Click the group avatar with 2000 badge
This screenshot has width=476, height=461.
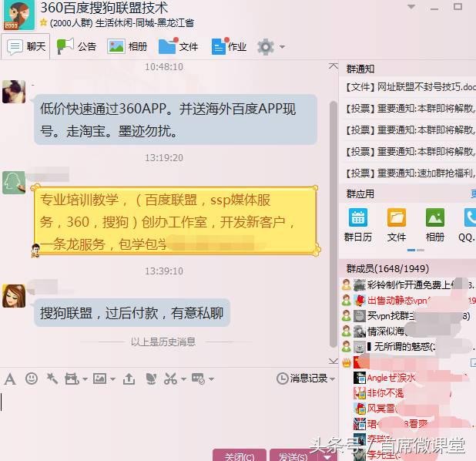pyautogui.click(x=18, y=15)
